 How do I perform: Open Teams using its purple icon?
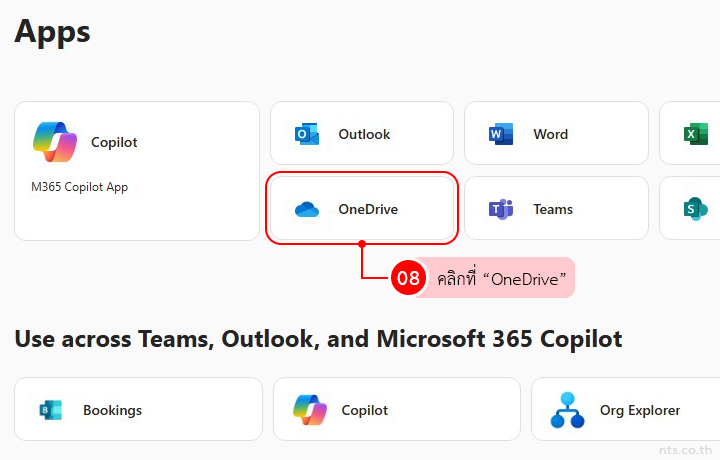click(x=500, y=210)
